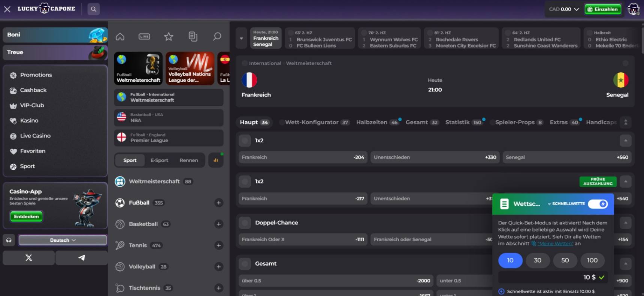
Task: Open the Volleyball Nations League thumbnail
Action: [190, 68]
